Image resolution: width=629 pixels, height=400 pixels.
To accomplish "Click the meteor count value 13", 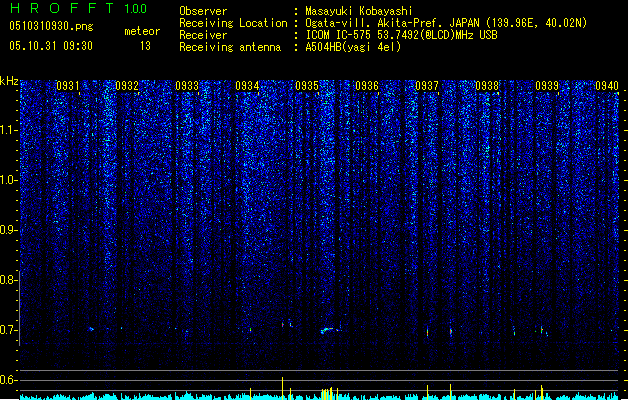I will [145, 46].
